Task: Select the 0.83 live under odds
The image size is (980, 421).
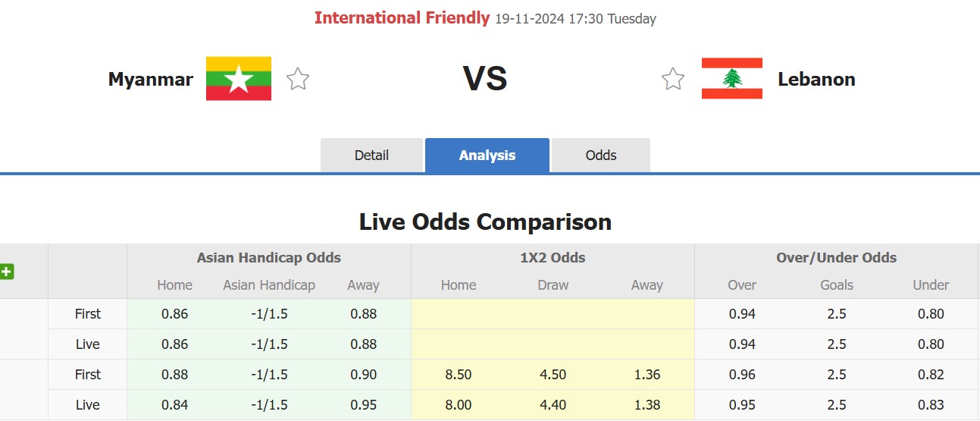Action: tap(930, 405)
